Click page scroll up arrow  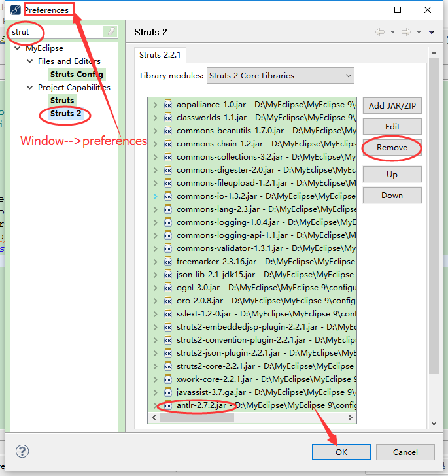pos(434,53)
